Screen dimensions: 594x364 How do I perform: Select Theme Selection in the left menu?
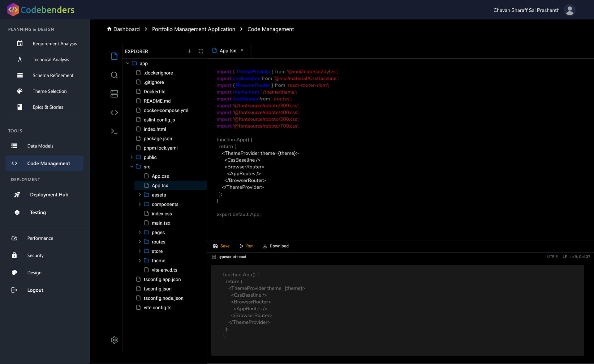pos(50,91)
